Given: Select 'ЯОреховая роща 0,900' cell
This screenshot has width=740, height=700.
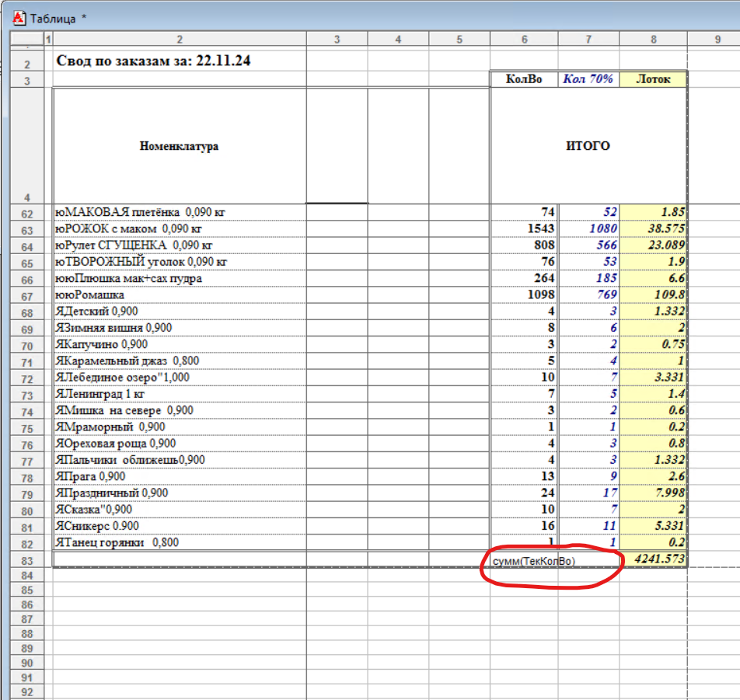Looking at the screenshot, I should tap(180, 444).
